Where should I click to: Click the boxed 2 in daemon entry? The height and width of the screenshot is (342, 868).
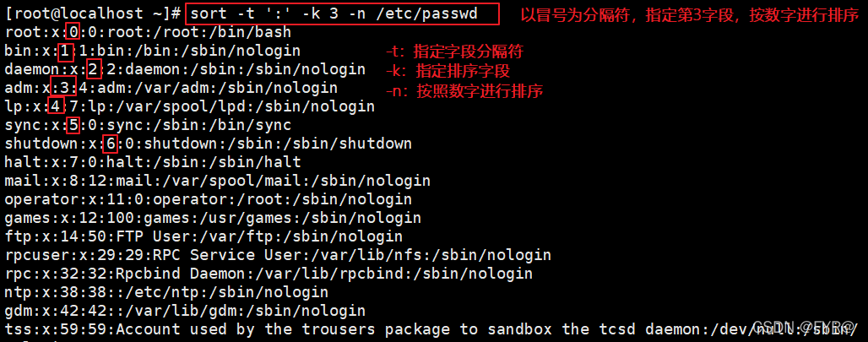point(94,70)
